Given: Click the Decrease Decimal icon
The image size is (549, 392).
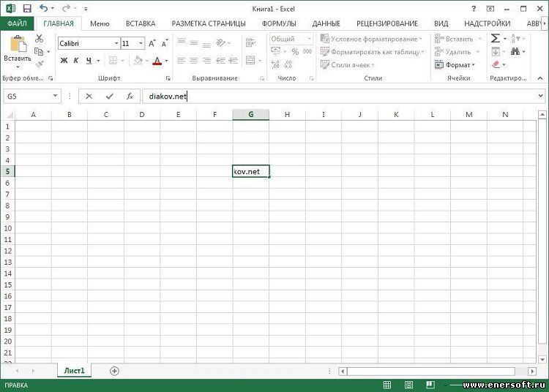Looking at the screenshot, I should pos(288,64).
